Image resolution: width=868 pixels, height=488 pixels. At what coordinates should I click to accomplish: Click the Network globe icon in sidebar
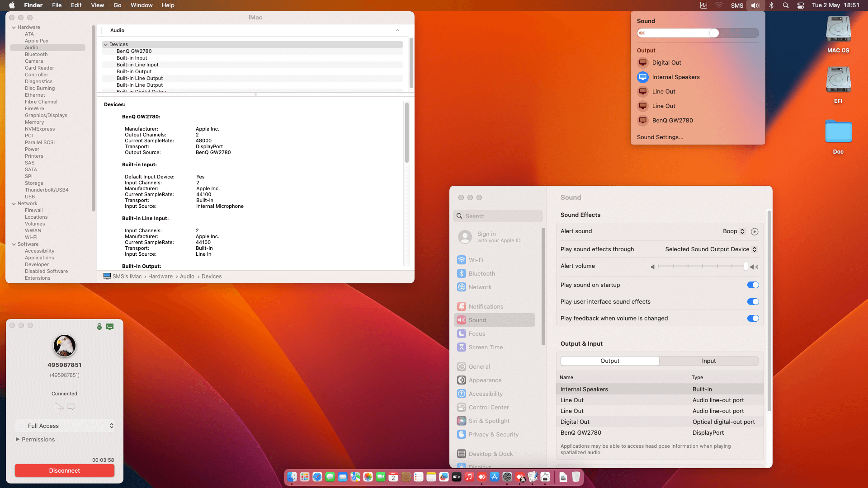(462, 287)
